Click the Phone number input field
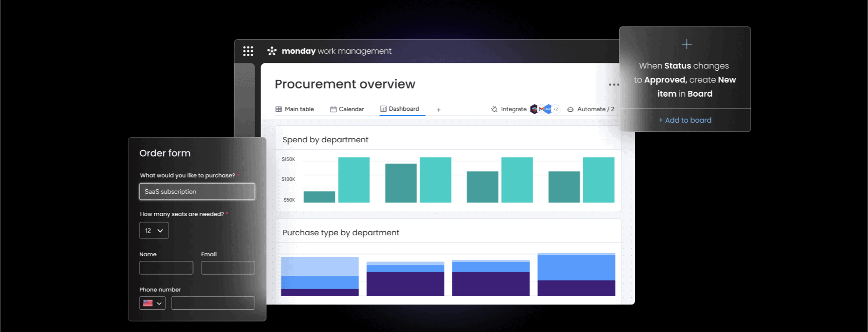 coord(213,303)
